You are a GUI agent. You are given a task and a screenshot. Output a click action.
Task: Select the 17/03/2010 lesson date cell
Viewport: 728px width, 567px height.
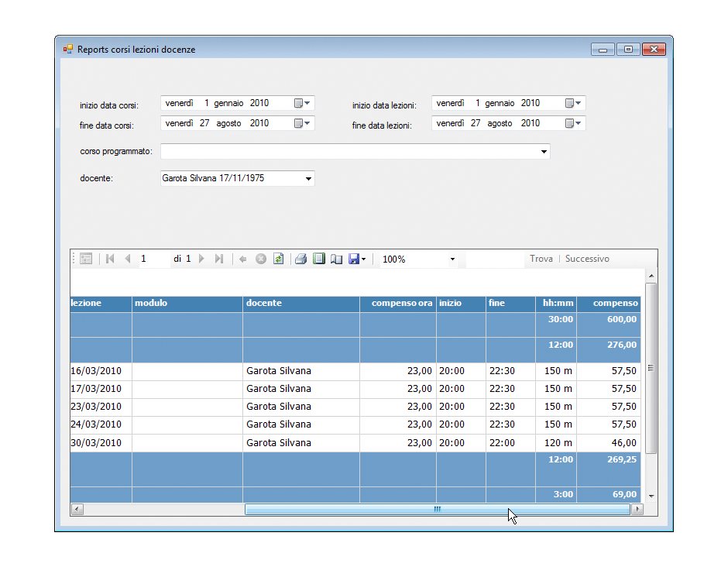pos(101,389)
